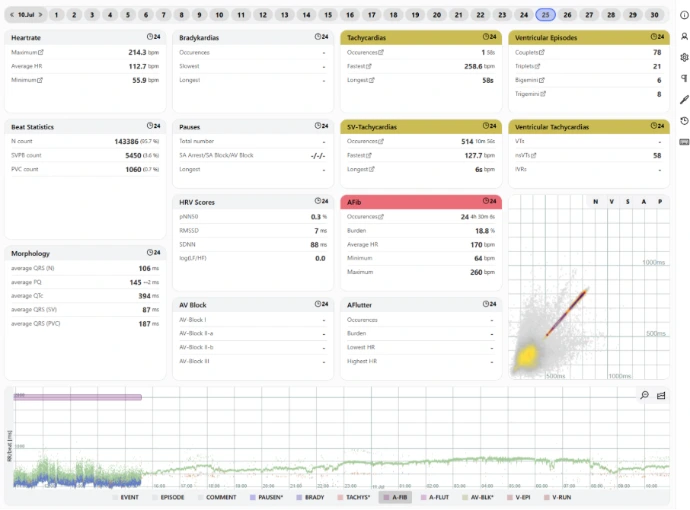Click the magnifier zoom icon on timeline chart
The image size is (690, 510).
[x=644, y=396]
